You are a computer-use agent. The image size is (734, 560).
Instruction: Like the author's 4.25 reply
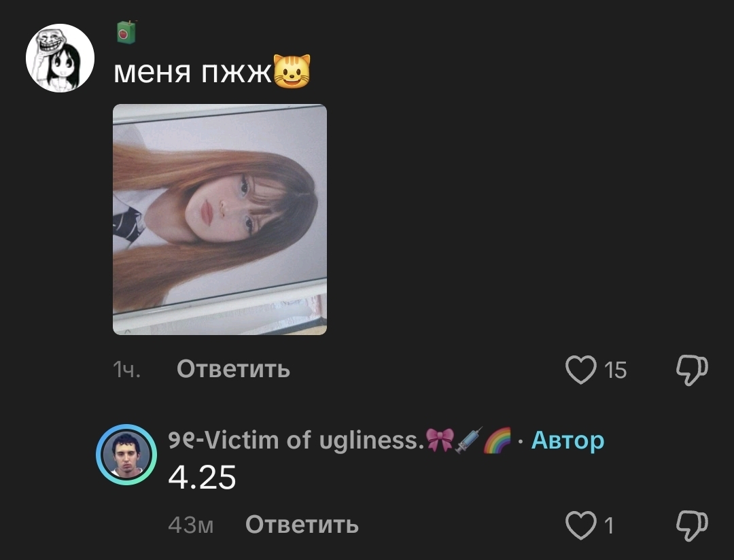581,525
